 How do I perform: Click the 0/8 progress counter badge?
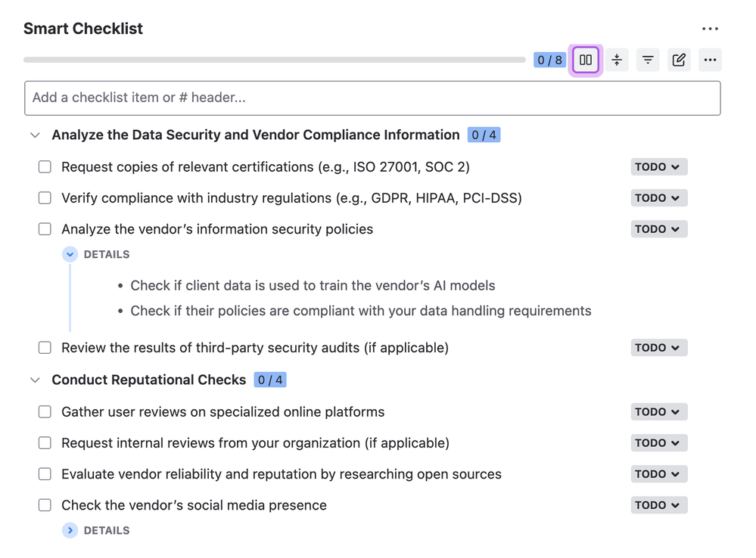click(x=549, y=60)
